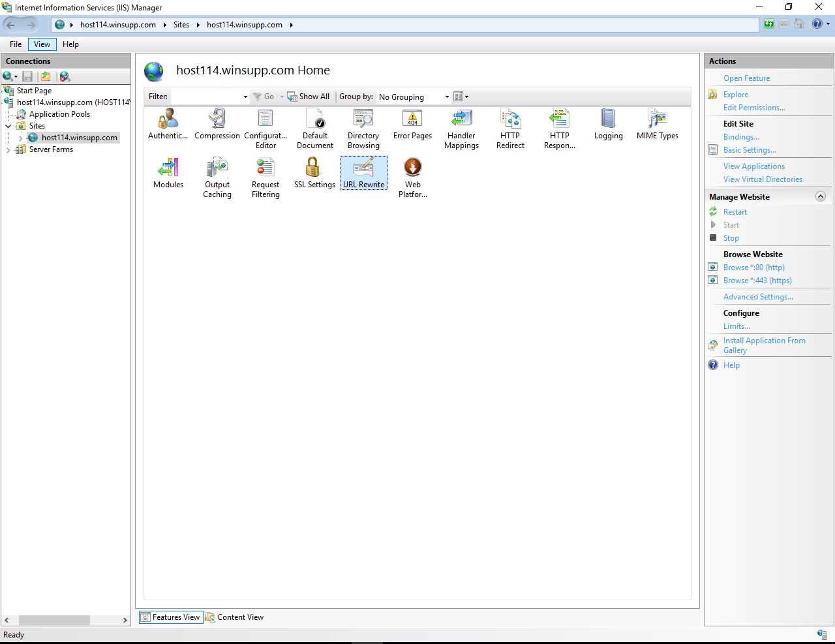
Task: Click the Back navigation arrow
Action: pyautogui.click(x=11, y=25)
